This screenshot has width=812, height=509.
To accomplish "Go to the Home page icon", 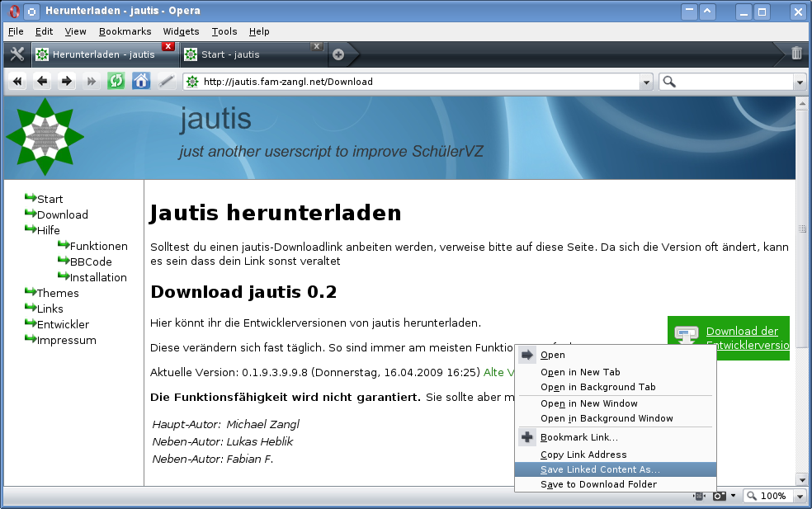I will (141, 82).
